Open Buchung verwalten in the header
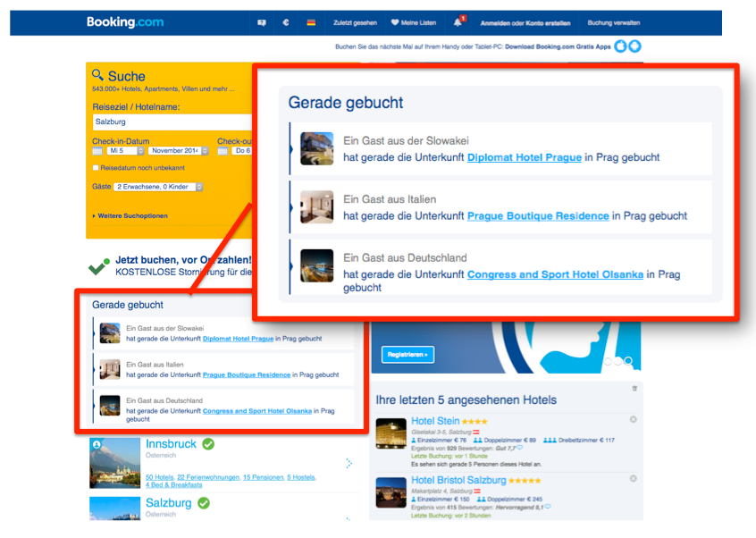Screen dimensions: 756x538 click(x=613, y=22)
